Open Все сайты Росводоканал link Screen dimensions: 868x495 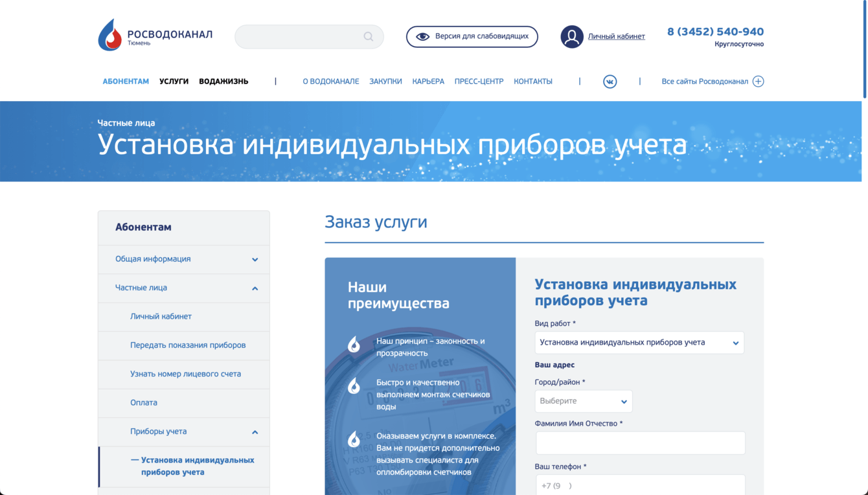click(705, 82)
